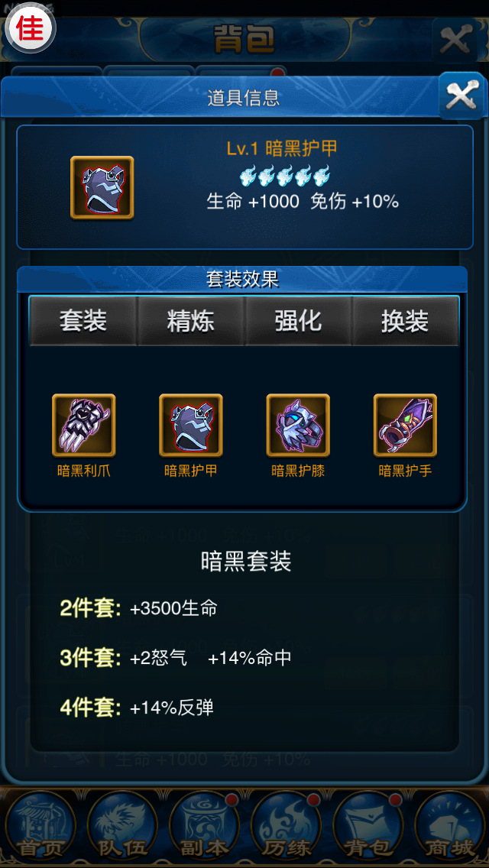This screenshot has width=489, height=868.
Task: Open the 套装 set tab
Action: pos(83,321)
